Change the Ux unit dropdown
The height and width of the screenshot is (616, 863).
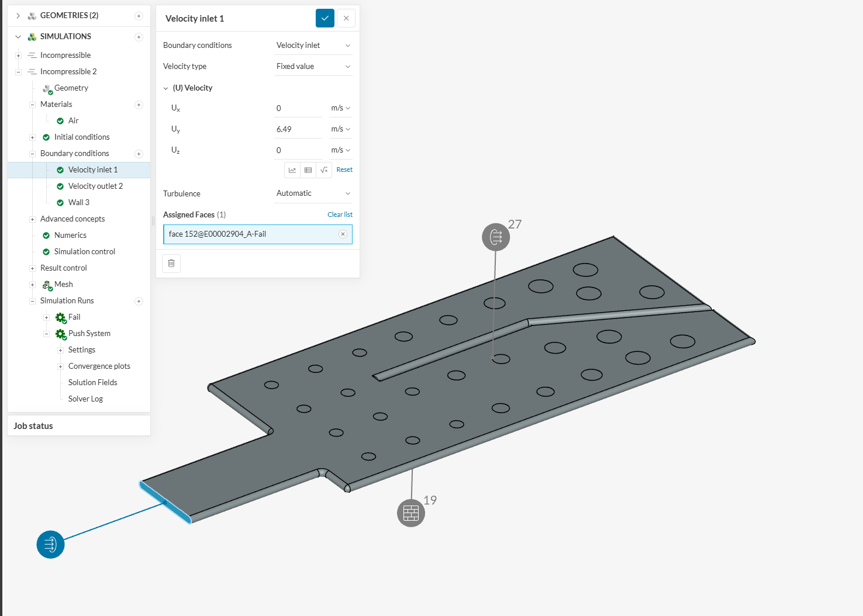pos(340,108)
